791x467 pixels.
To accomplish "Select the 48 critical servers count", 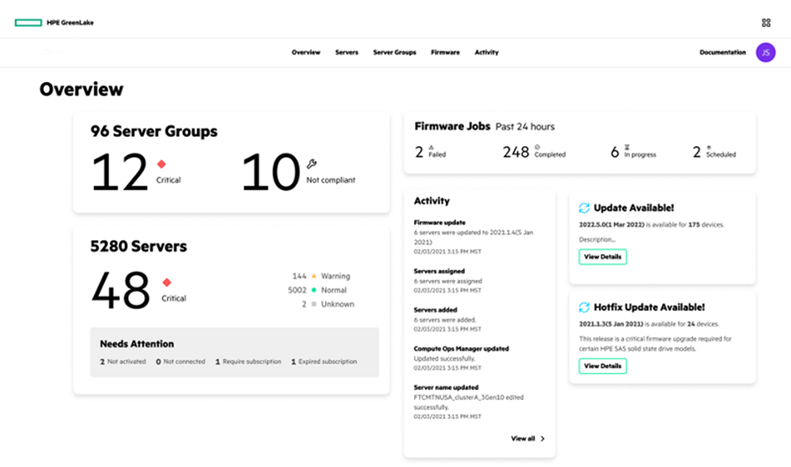I will coord(121,290).
